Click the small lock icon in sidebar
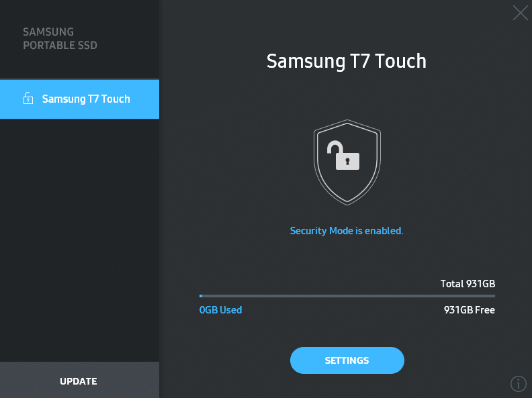The height and width of the screenshot is (398, 532). pos(28,98)
